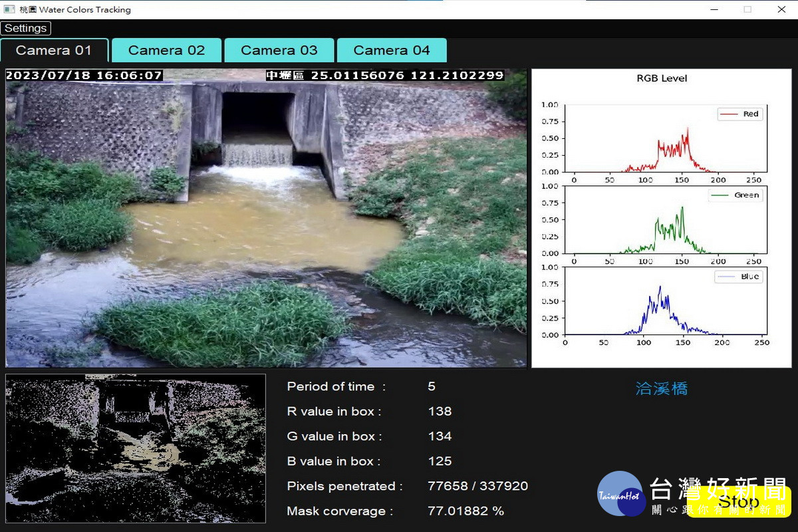Click the Period of time value 5

click(432, 386)
